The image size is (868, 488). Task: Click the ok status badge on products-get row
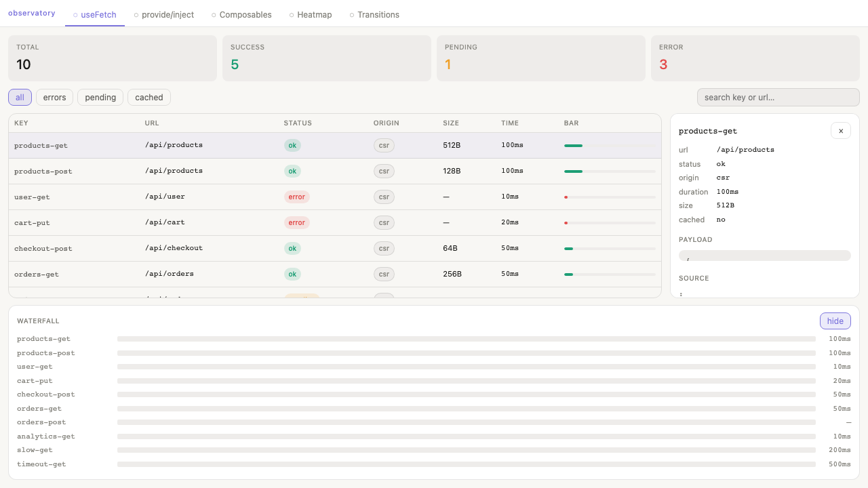pos(292,145)
